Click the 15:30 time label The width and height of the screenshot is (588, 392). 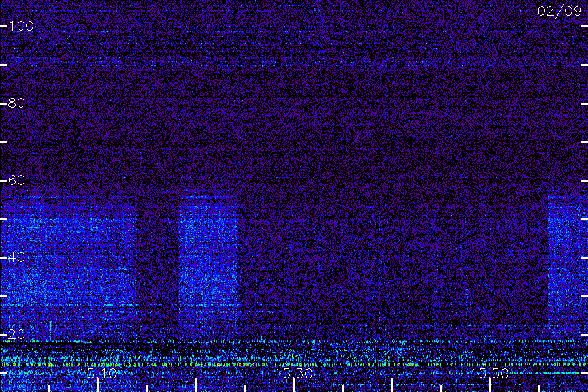click(293, 373)
